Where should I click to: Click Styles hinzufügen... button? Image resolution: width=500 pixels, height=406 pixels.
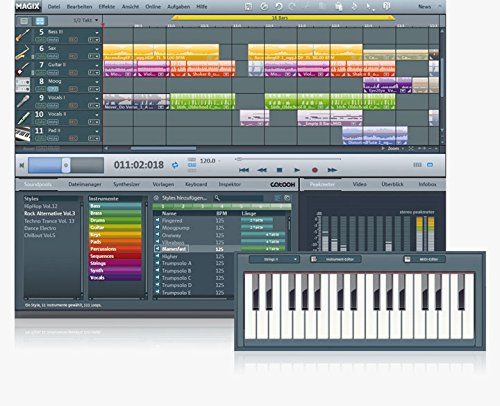pos(184,198)
